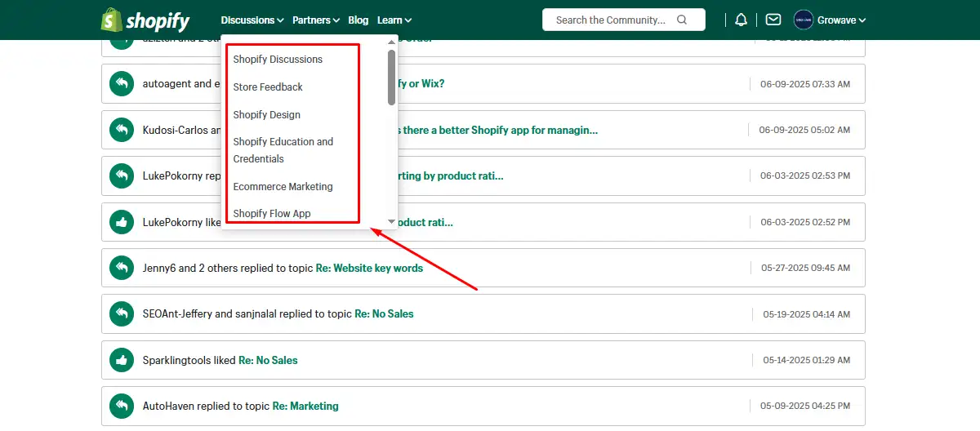Click the dropdown scrollbar thumb

[x=391, y=78]
